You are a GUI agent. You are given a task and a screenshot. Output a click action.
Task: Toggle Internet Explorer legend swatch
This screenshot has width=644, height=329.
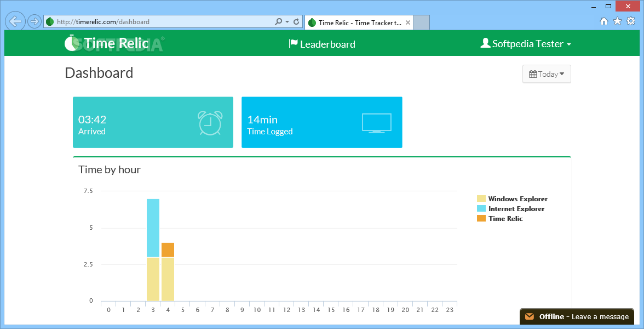click(x=481, y=208)
